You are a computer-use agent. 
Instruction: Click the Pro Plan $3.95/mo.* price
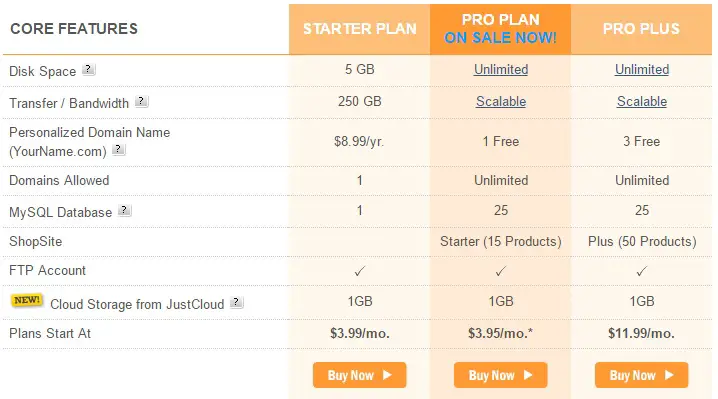click(x=500, y=333)
